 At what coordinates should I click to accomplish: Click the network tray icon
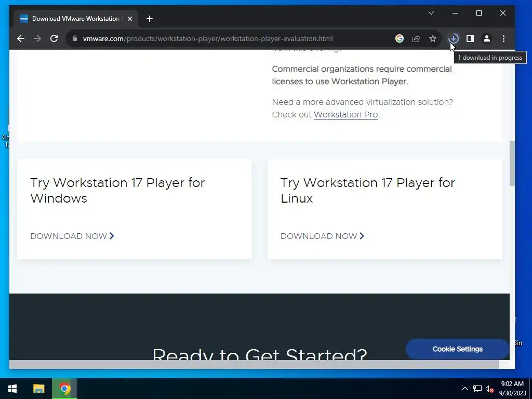point(477,389)
